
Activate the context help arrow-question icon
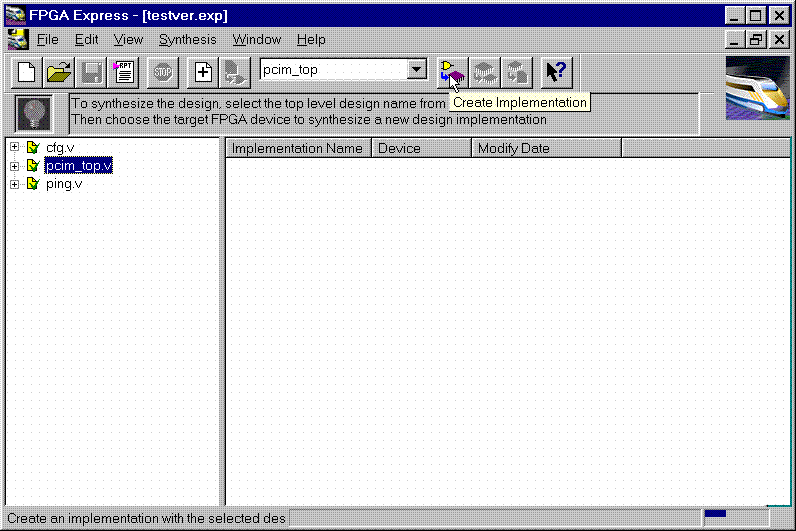(556, 72)
